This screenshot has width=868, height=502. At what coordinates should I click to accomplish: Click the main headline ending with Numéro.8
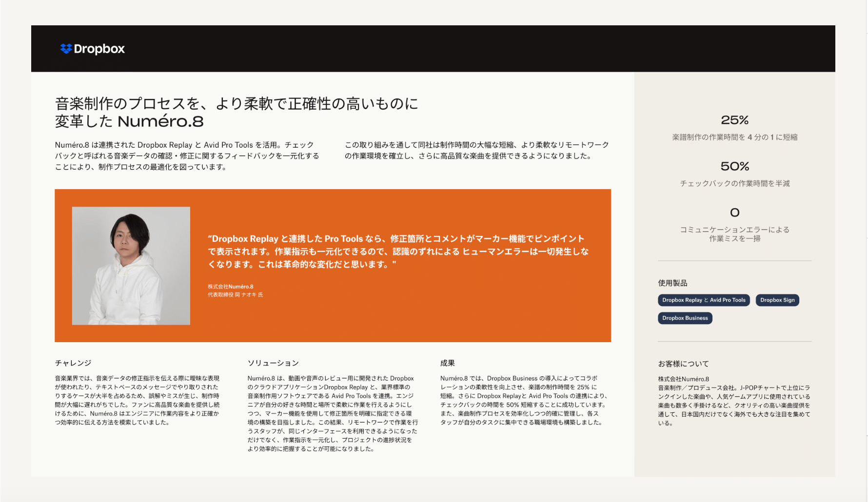[x=237, y=112]
